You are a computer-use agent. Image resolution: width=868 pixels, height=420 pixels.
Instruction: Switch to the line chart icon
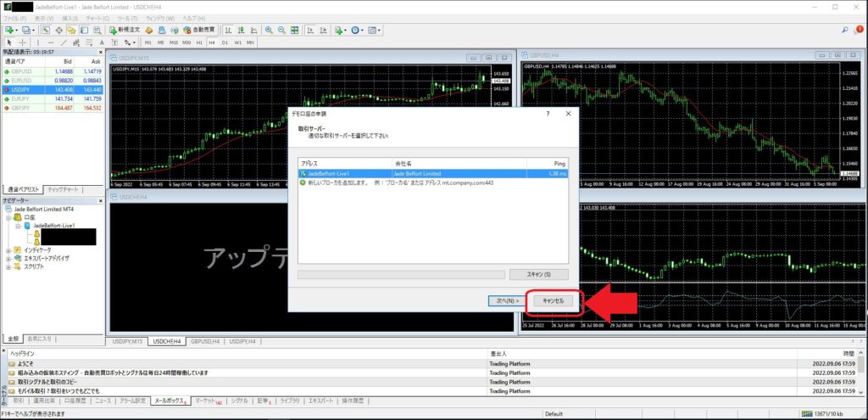tap(253, 30)
